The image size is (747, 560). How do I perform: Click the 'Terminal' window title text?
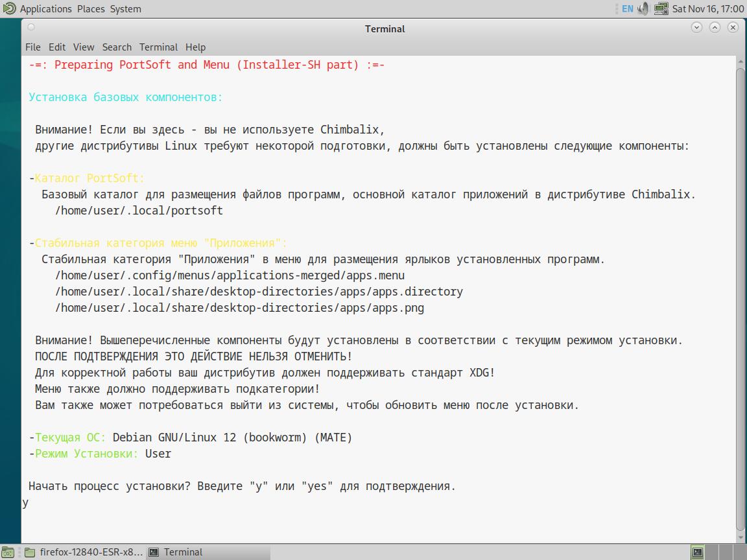[385, 29]
